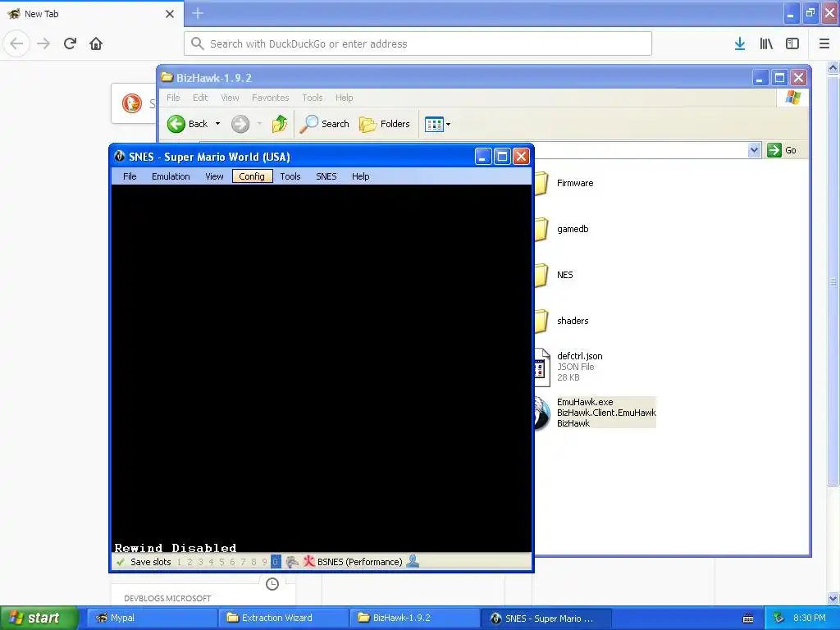This screenshot has width=840, height=630.
Task: Open browser library icon
Action: 766,43
